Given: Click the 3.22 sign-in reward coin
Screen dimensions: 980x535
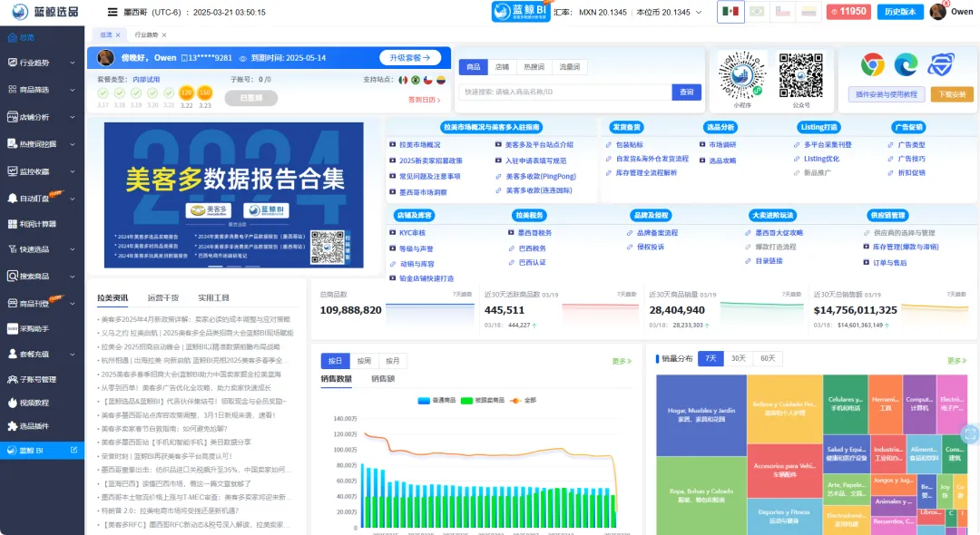Looking at the screenshot, I should coord(186,93).
